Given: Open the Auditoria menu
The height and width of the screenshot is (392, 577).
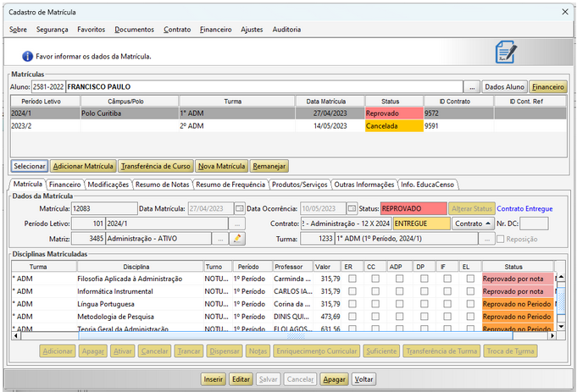Looking at the screenshot, I should [x=286, y=30].
